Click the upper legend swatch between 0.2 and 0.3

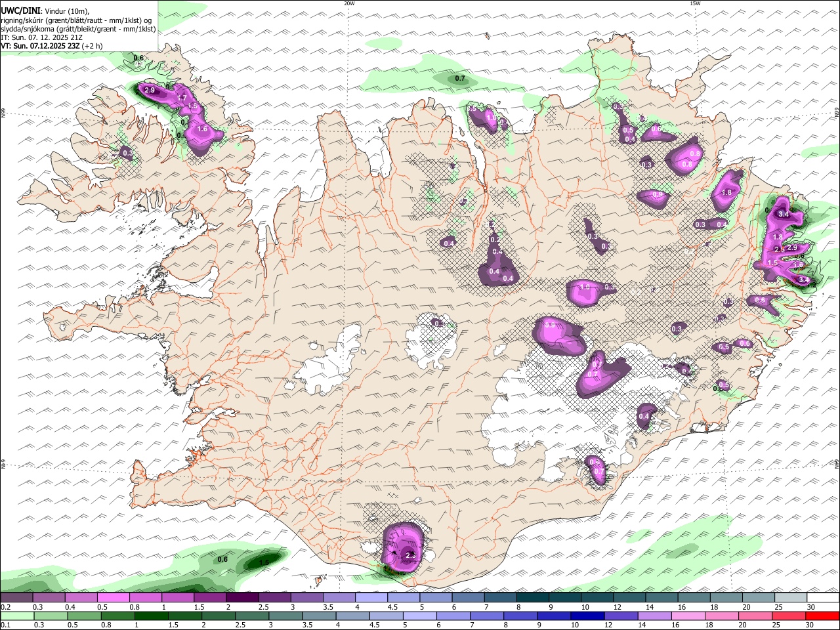[16, 598]
